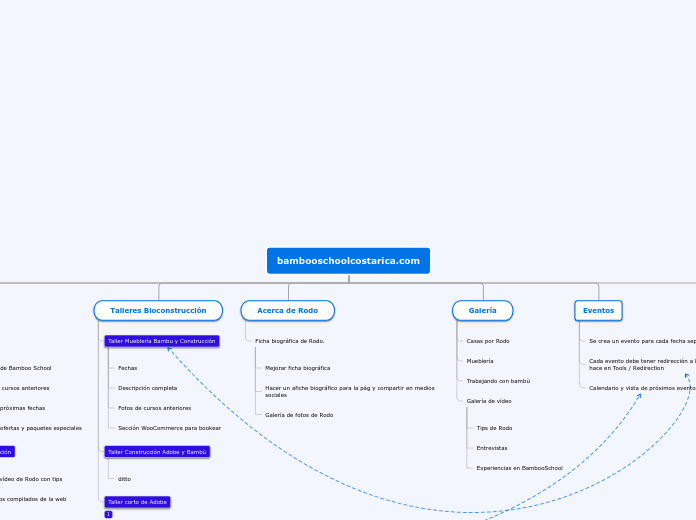The width and height of the screenshot is (696, 520).
Task: Select the Acerca de Rodo node
Action: (x=288, y=310)
